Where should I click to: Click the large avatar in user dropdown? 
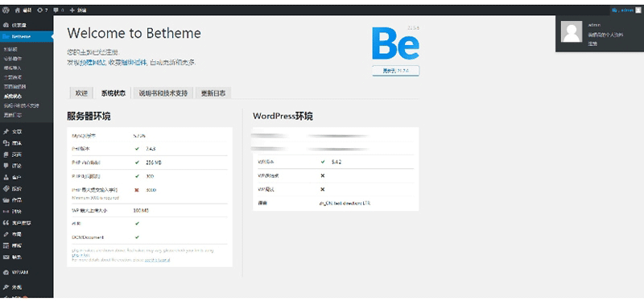tap(572, 31)
